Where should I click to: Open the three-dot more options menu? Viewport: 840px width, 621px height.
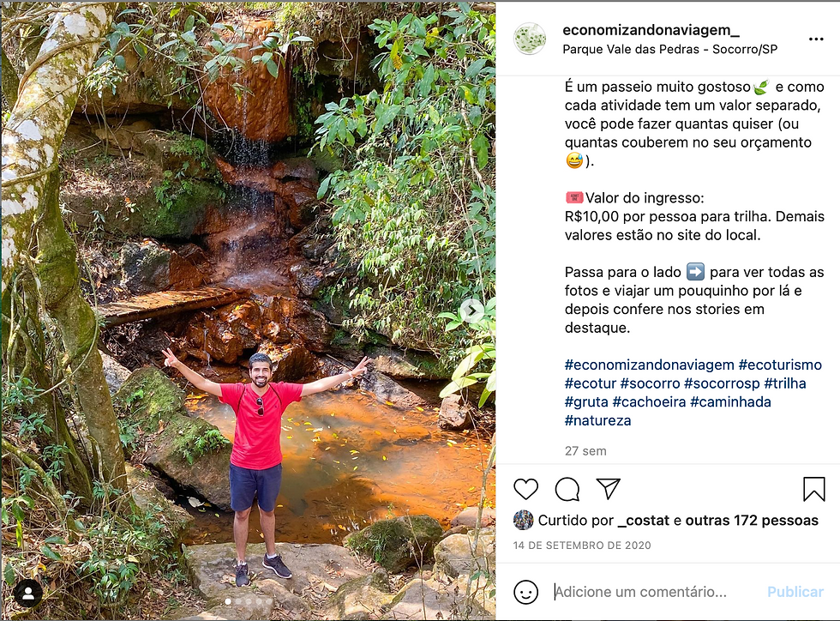pyautogui.click(x=815, y=39)
